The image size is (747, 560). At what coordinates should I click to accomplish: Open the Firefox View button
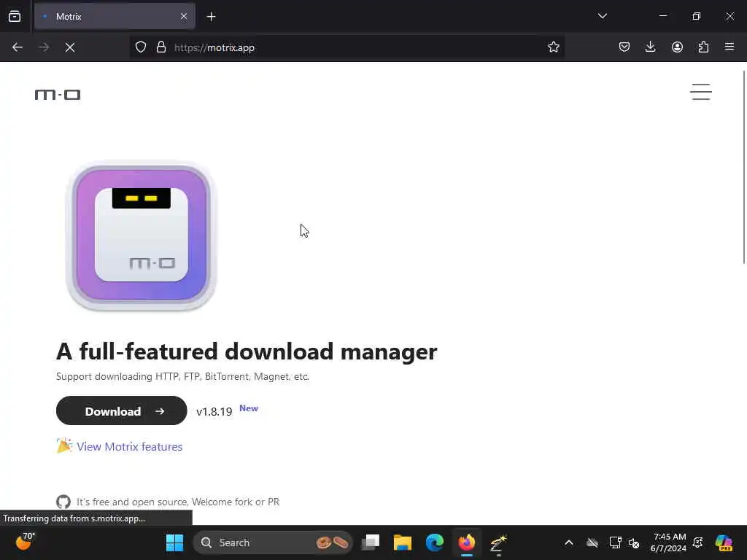click(15, 16)
